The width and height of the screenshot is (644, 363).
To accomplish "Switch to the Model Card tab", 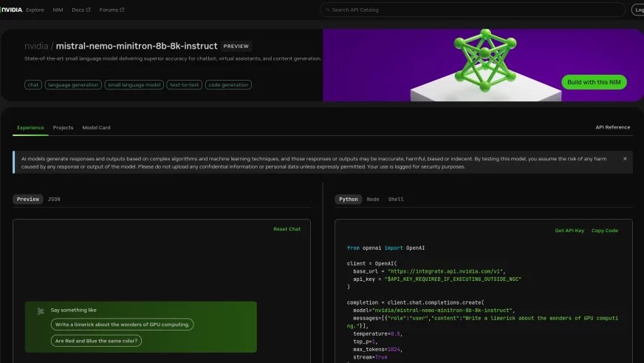I will click(x=96, y=127).
